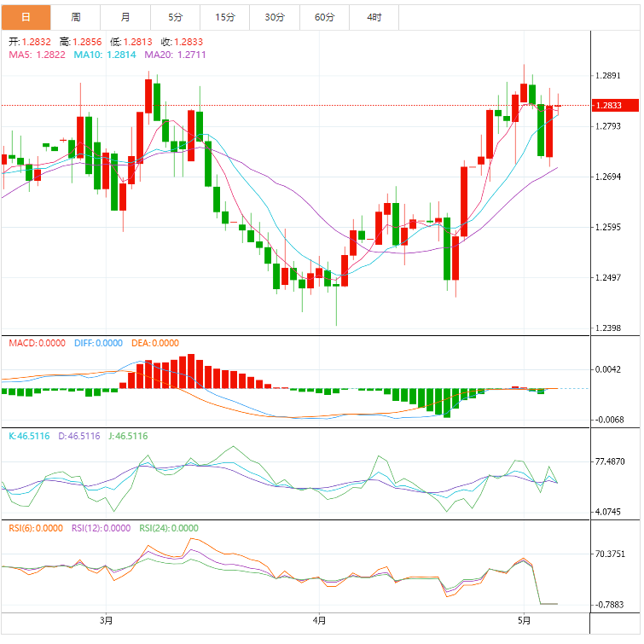Click the 1.2891 price axis label
The width and height of the screenshot is (644, 644).
pyautogui.click(x=608, y=76)
